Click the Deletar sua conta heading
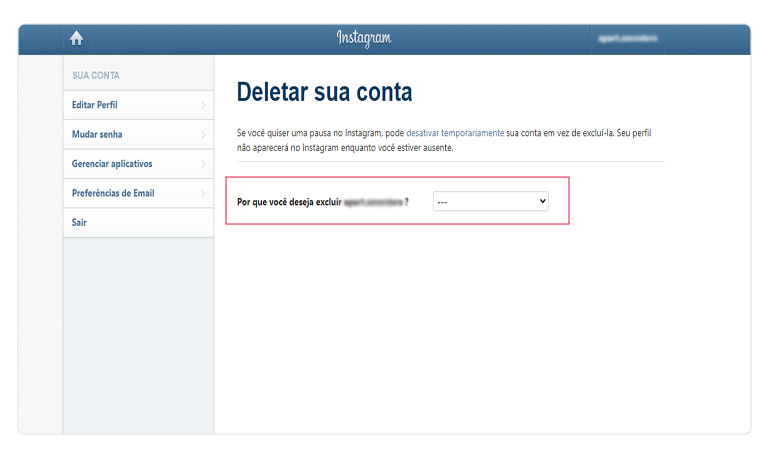 [324, 92]
